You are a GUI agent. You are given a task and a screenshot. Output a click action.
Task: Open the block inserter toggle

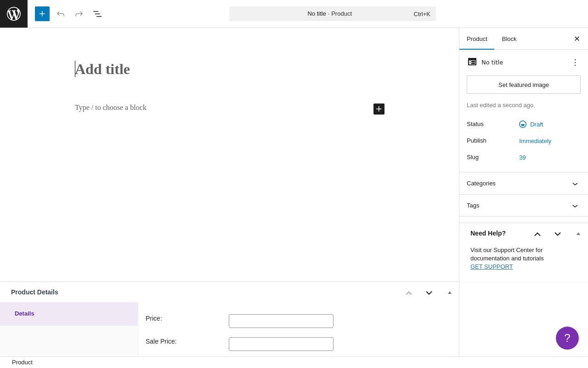click(42, 14)
